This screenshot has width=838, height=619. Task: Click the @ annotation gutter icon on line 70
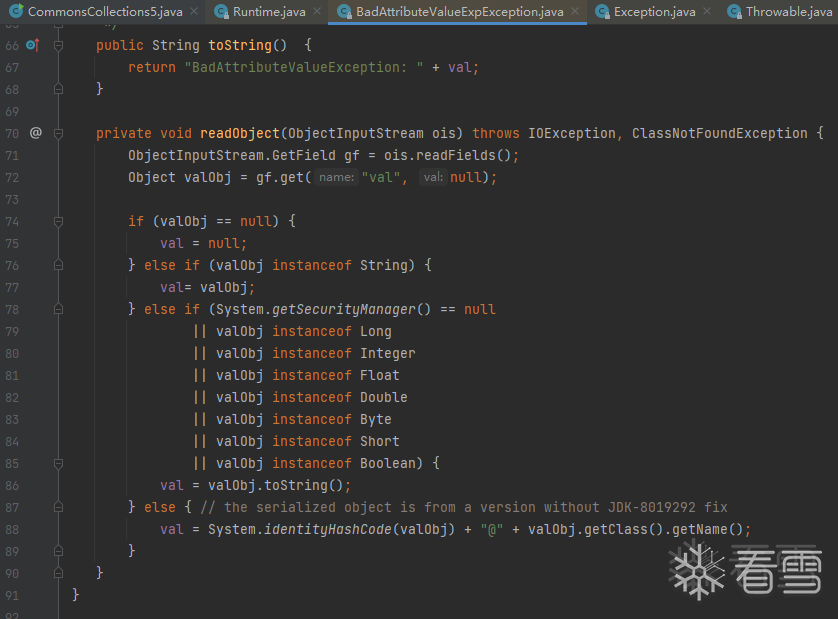point(35,133)
